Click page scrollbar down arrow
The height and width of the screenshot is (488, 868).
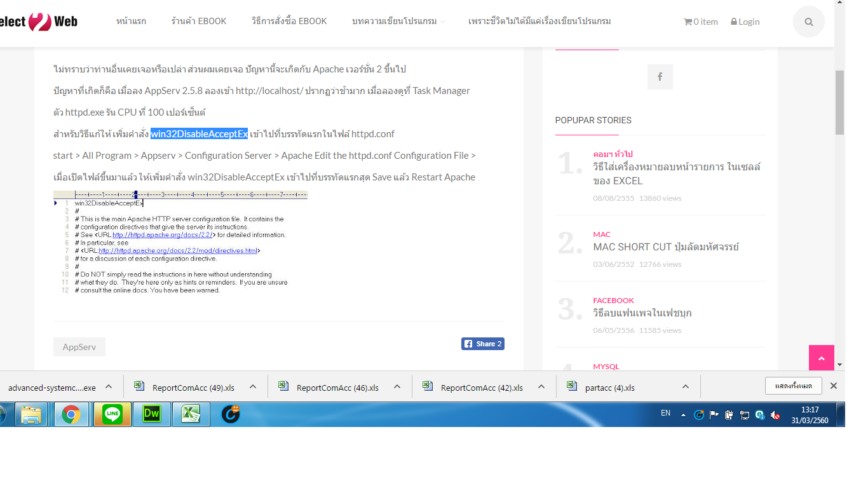tap(839, 365)
